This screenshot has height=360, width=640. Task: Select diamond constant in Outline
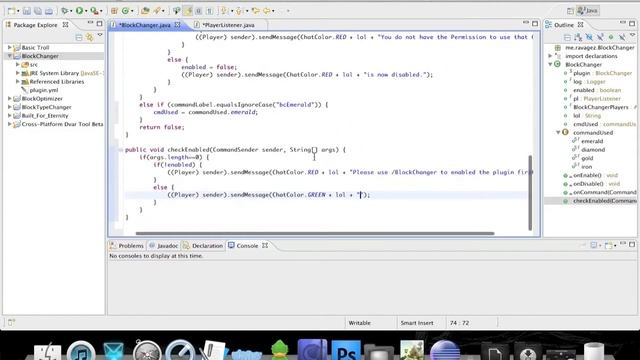click(593, 149)
